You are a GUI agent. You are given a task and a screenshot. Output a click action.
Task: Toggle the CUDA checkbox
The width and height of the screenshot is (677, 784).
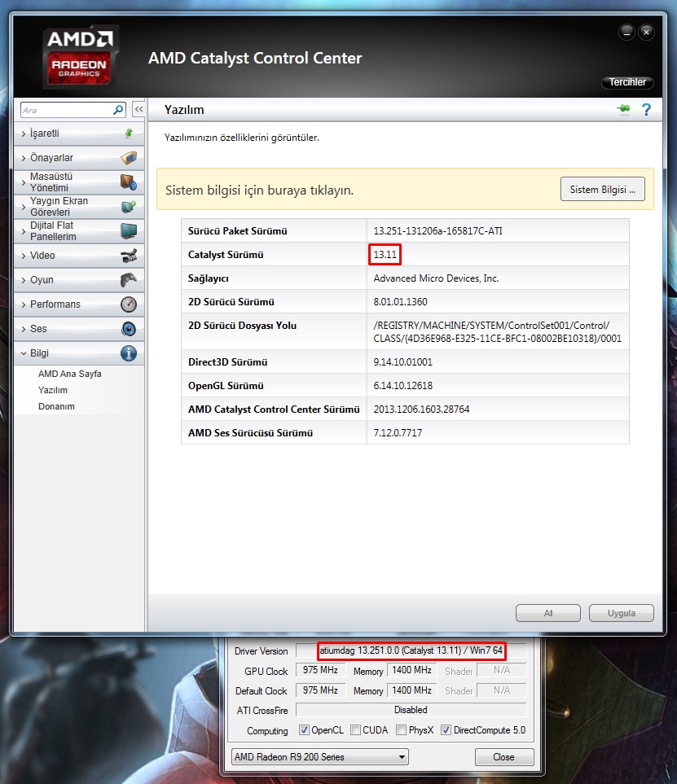click(x=355, y=730)
